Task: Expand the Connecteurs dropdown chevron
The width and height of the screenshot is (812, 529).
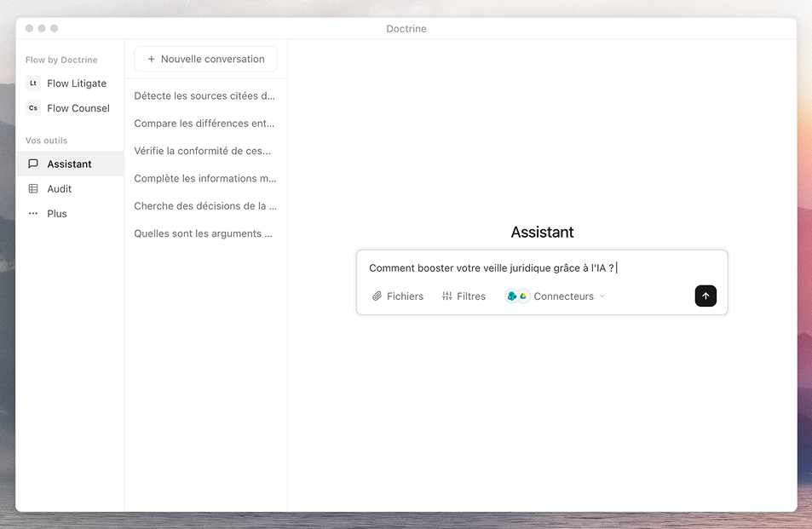Action: pos(602,296)
